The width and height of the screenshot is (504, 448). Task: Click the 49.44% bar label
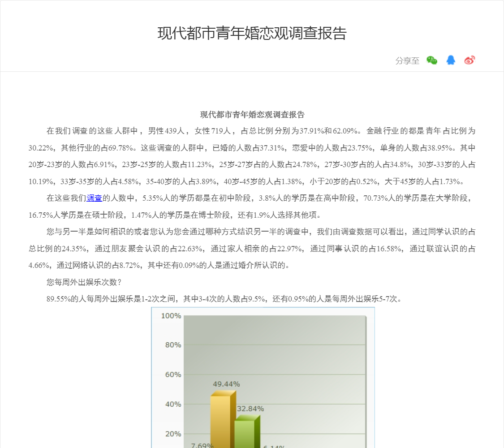coord(226,384)
